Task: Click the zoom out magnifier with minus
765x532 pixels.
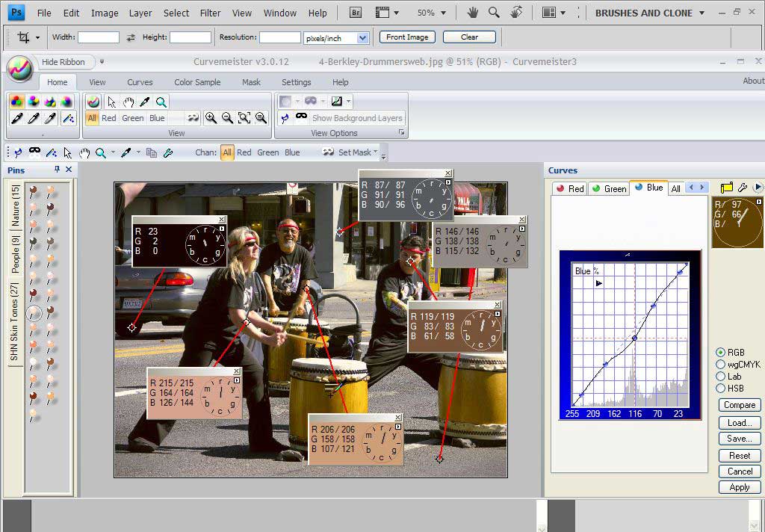Action: point(227,117)
